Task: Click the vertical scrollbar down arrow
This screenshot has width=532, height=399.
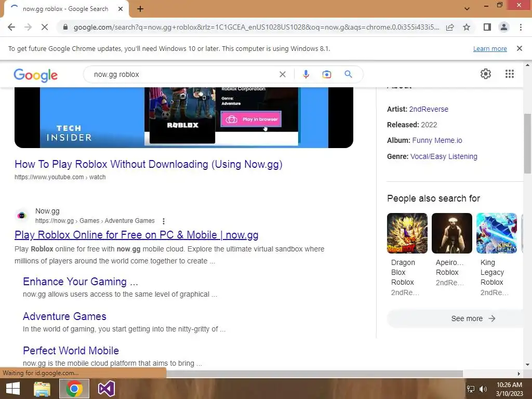Action: [x=527, y=365]
